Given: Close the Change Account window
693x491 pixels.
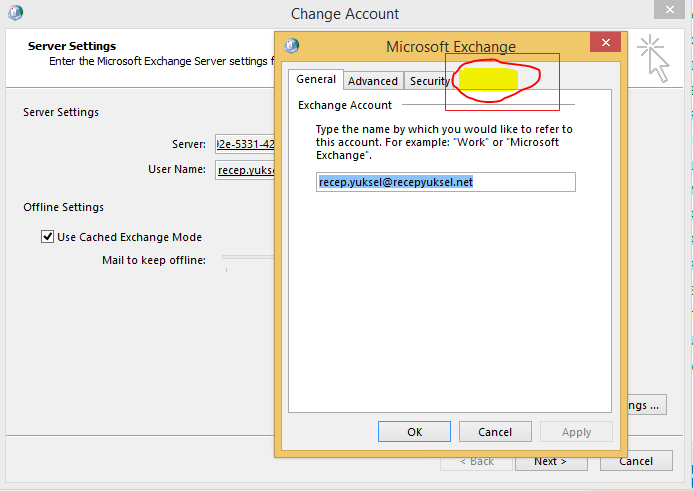Looking at the screenshot, I should pos(670,9).
